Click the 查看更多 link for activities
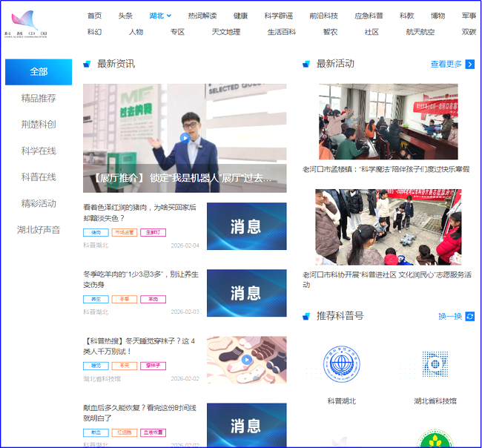482x448 pixels. [446, 65]
